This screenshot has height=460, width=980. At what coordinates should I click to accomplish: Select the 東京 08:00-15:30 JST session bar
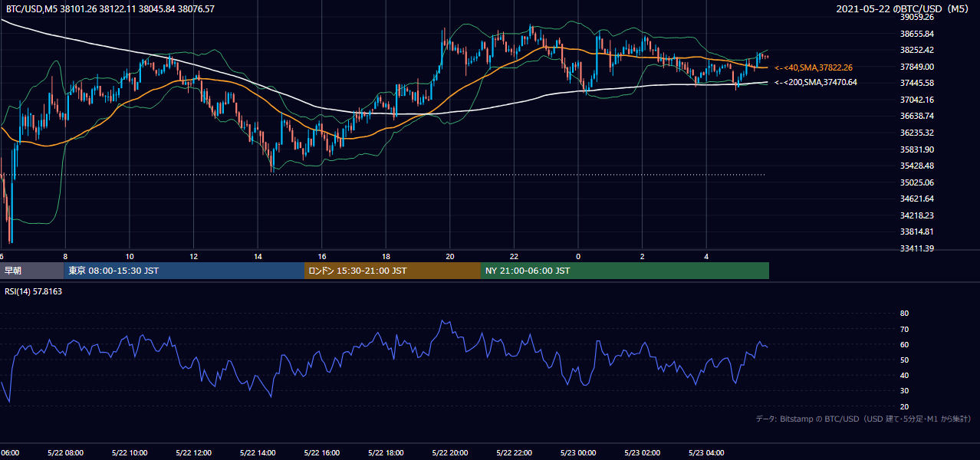tap(184, 271)
